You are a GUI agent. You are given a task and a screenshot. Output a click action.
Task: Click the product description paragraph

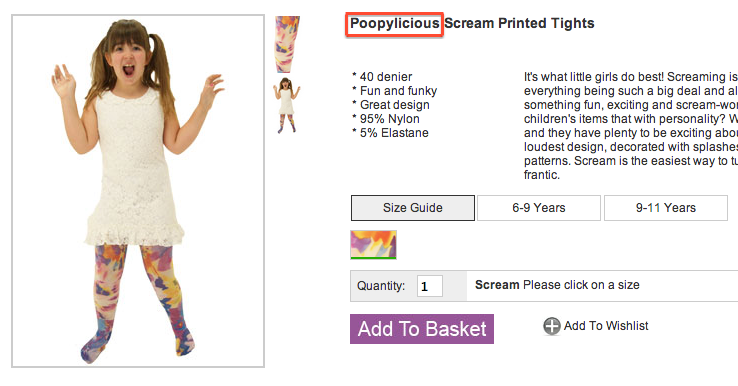631,126
